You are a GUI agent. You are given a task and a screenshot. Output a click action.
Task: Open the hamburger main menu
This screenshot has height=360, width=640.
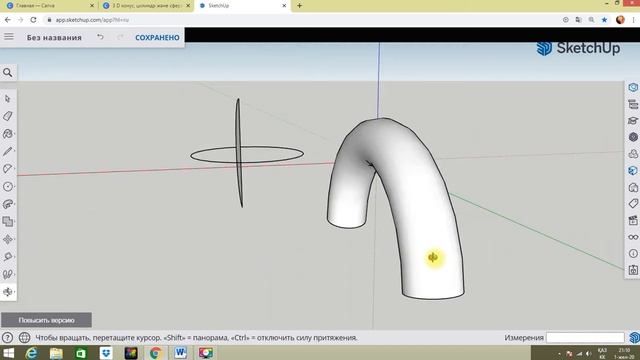9,37
